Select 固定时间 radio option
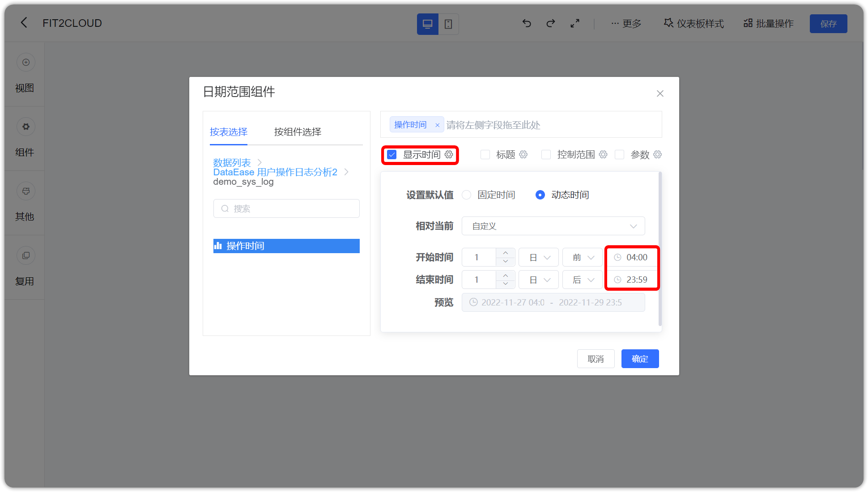This screenshot has height=492, width=868. [x=467, y=195]
